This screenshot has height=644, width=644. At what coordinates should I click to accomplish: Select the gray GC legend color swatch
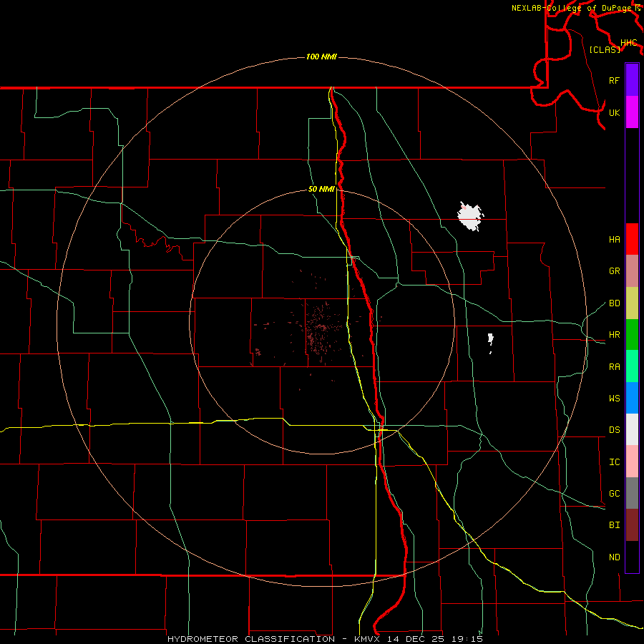[632, 493]
